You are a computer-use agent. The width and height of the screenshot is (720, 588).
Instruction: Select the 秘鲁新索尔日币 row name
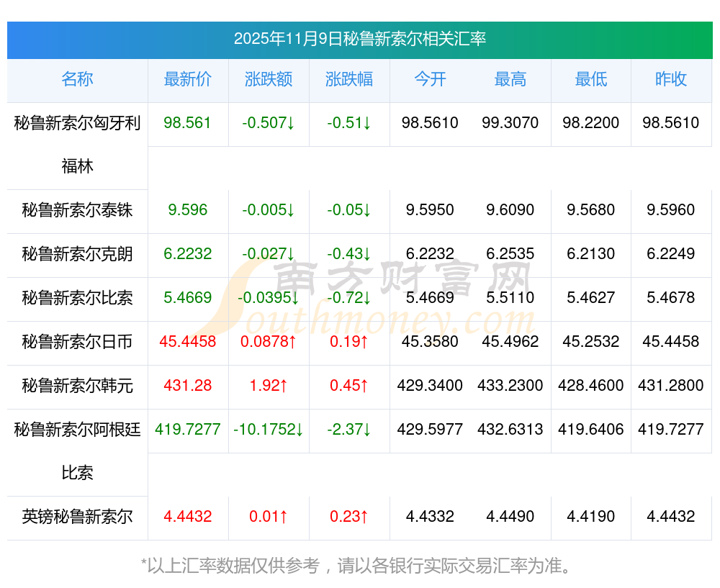[x=77, y=342]
